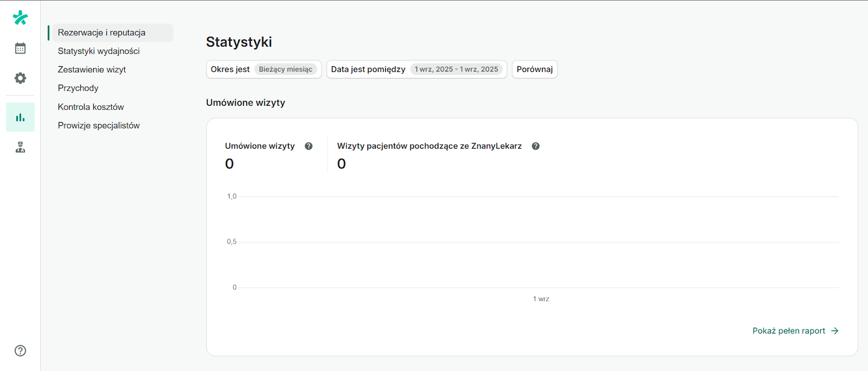Image resolution: width=868 pixels, height=371 pixels.
Task: Select the bar chart statistics icon
Action: 20,117
